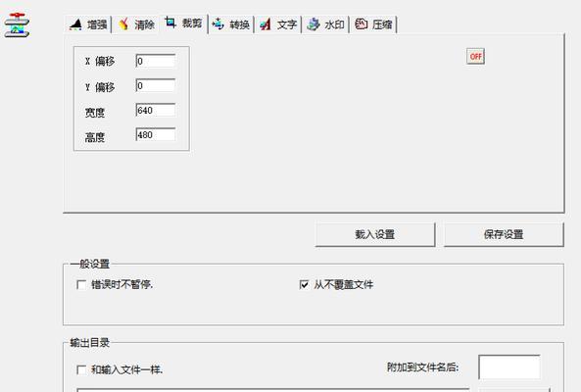Screen dimensions: 581x392
Task: Focus the 宽度 field showing 640
Action: (156, 110)
